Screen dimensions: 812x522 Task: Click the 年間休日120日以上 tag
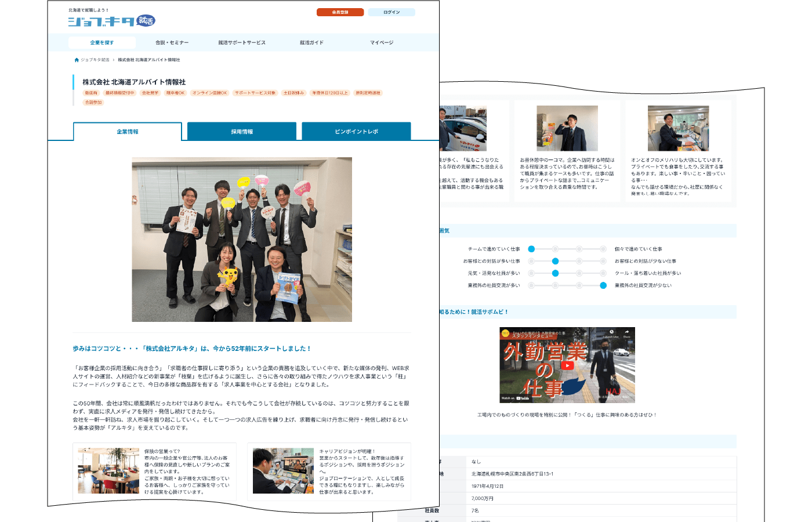330,93
